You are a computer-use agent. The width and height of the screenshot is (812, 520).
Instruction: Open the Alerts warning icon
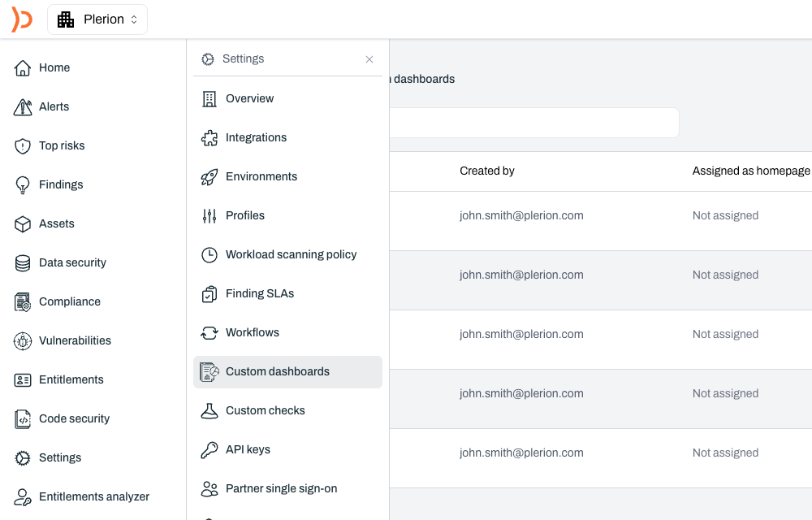(x=22, y=106)
